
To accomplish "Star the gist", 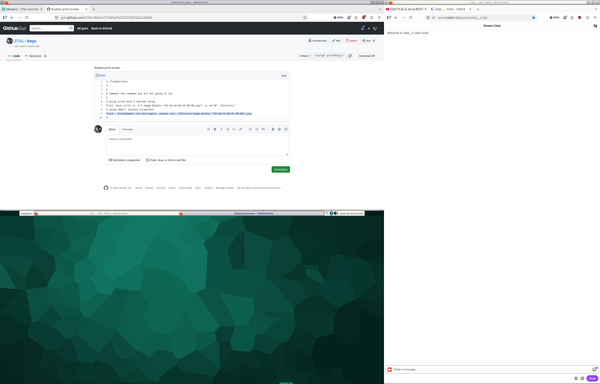I will tap(368, 41).
